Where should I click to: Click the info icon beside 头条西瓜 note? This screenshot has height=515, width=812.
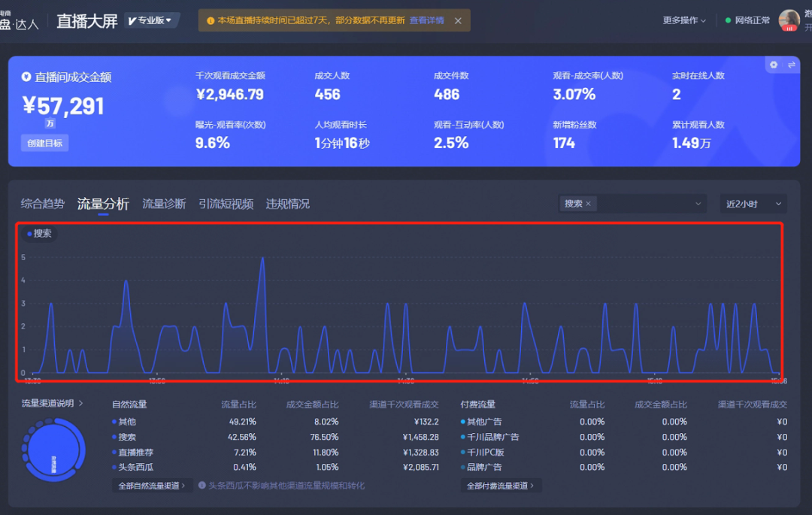[202, 486]
